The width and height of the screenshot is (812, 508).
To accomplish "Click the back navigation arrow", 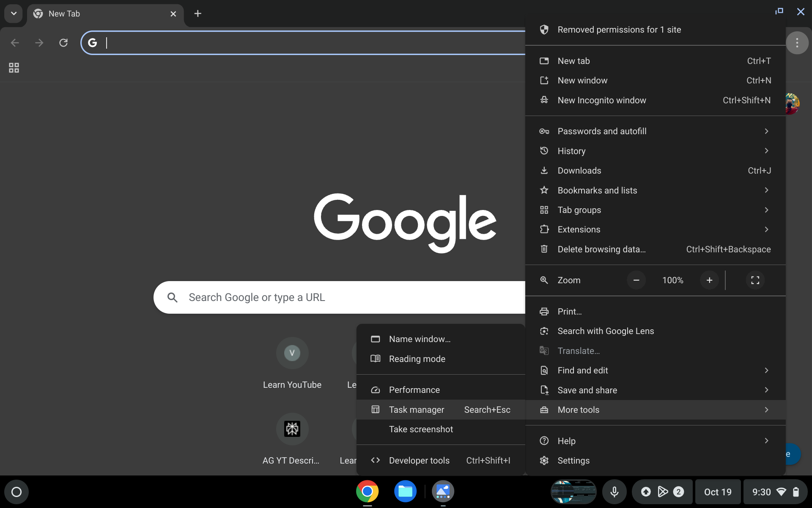I will (x=15, y=43).
